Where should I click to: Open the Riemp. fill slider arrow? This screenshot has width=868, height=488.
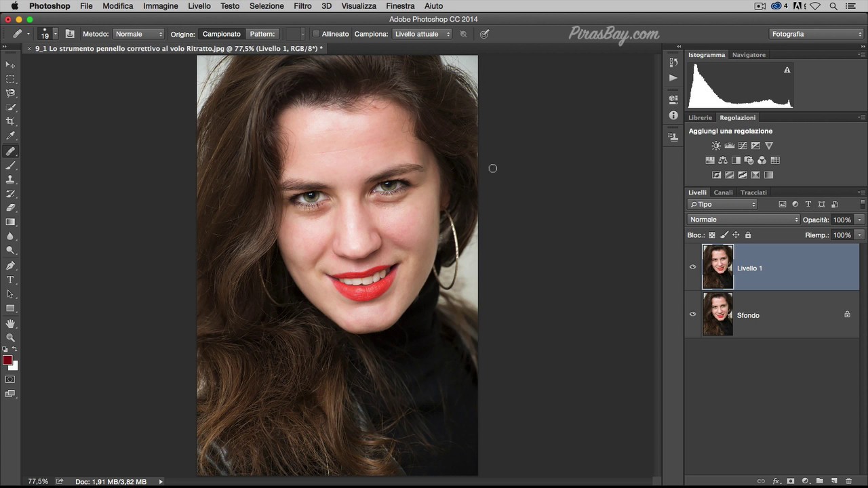pyautogui.click(x=859, y=235)
